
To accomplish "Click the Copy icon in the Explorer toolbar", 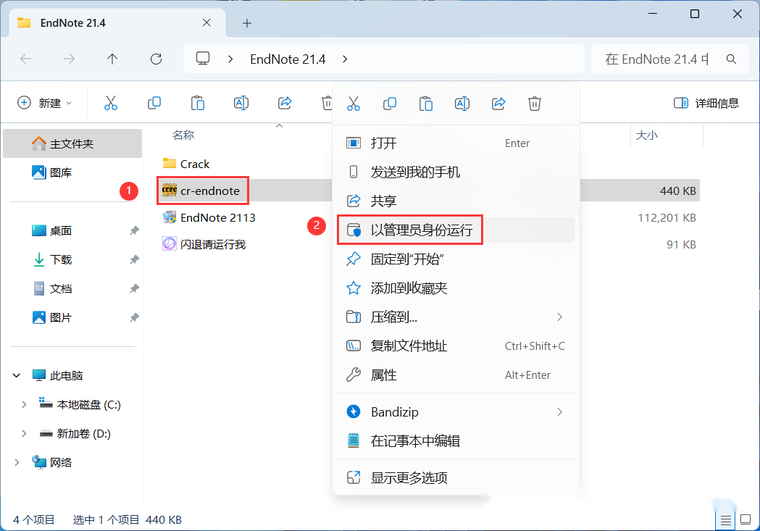I will click(154, 103).
